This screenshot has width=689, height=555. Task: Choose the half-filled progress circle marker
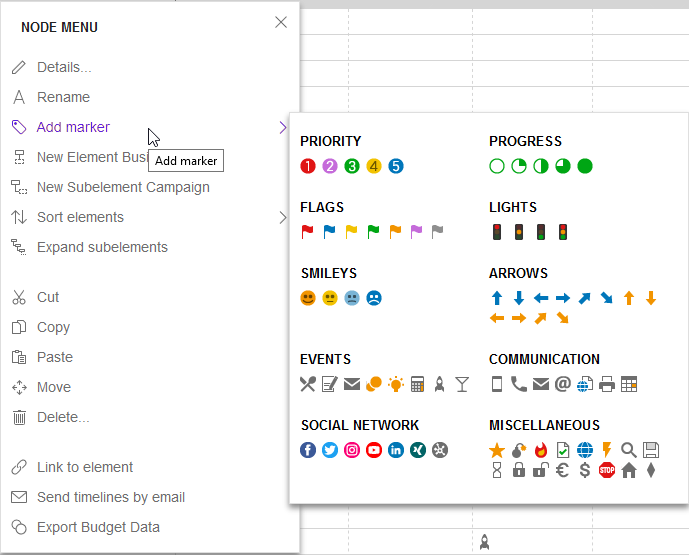541,166
